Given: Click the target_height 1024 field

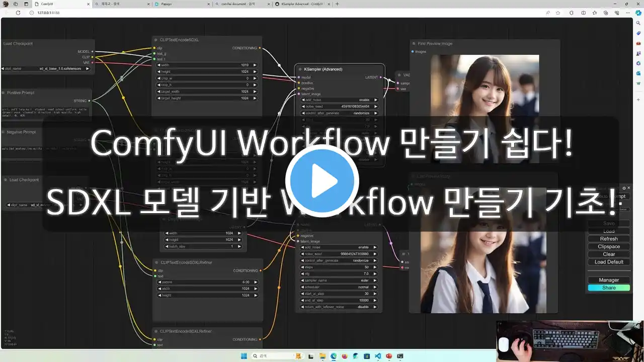Looking at the screenshot, I should tap(207, 98).
